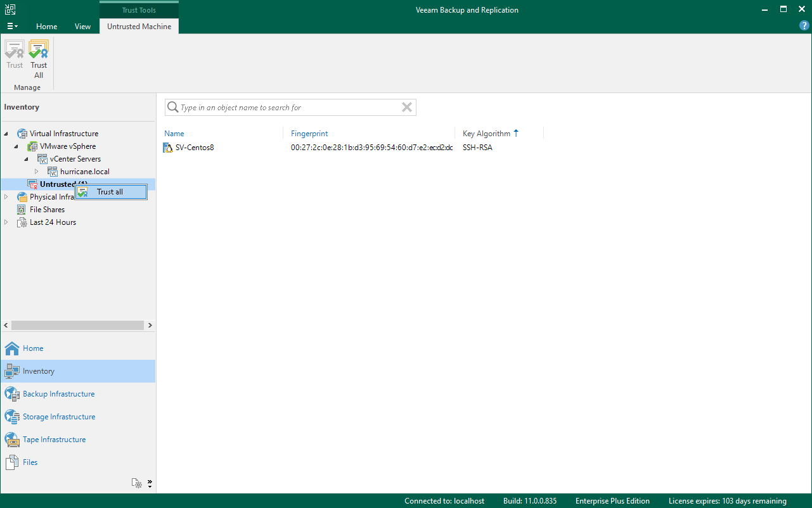Click the SV-Centos8 Linux machine icon
Viewport: 812px width, 508px height.
pos(168,148)
